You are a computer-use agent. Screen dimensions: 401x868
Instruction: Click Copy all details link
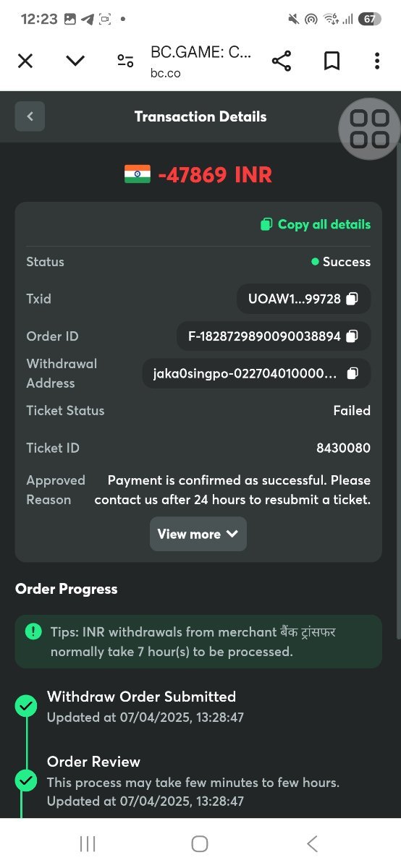(x=316, y=224)
